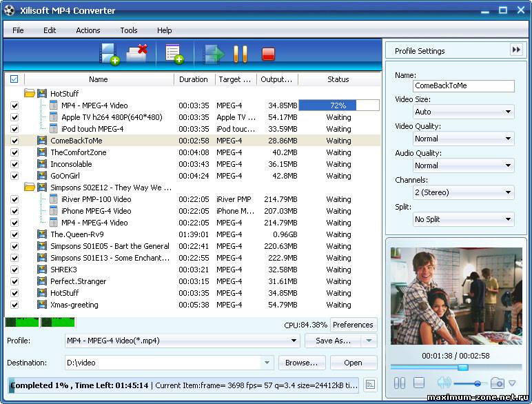Uncheck the iPod touch MPEG-4 row
The width and height of the screenshot is (532, 404).
tap(14, 129)
